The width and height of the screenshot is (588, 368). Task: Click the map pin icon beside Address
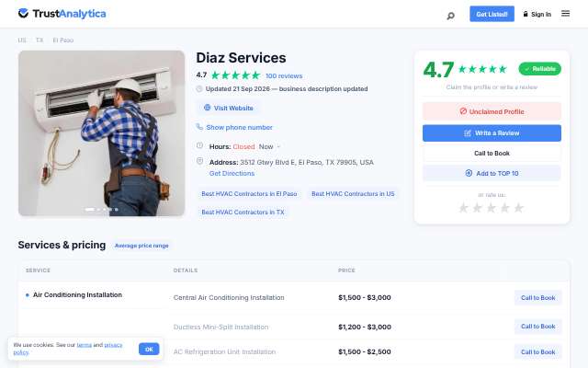tap(199, 161)
